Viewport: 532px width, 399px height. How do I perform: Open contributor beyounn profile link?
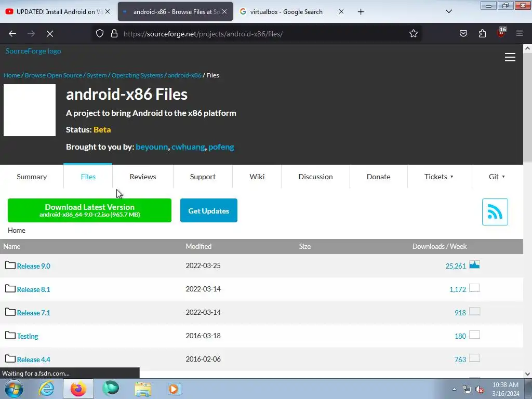[152, 147]
